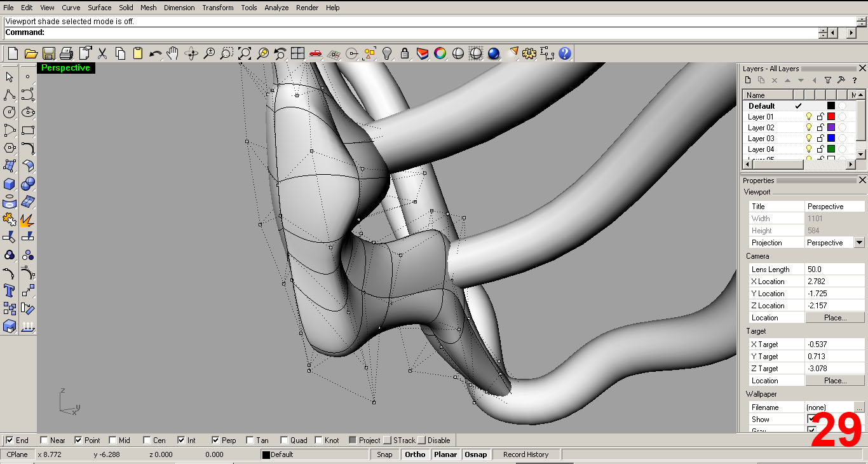The width and height of the screenshot is (868, 464).
Task: Toggle Planar mode in status bar
Action: pos(445,454)
